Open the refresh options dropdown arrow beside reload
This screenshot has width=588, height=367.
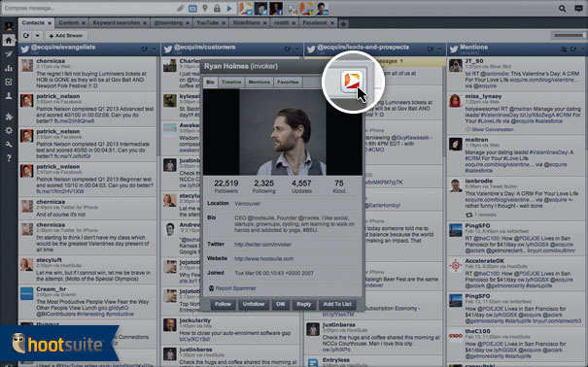(x=38, y=36)
